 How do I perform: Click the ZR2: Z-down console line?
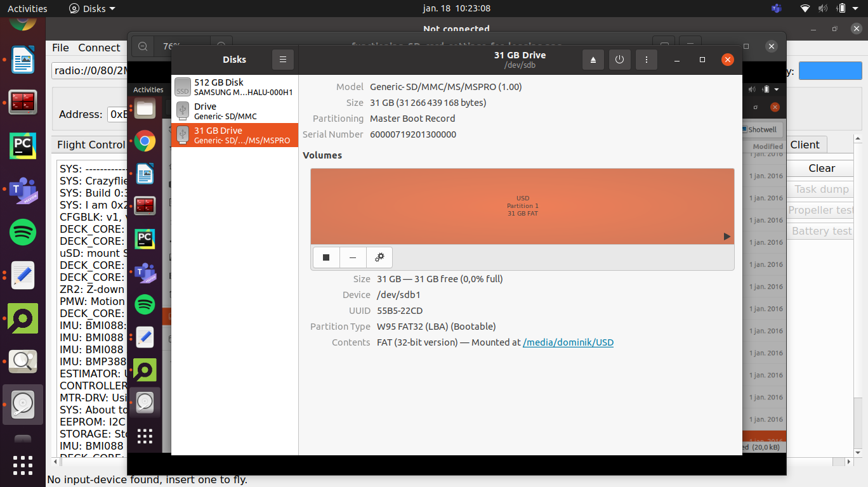tap(92, 289)
